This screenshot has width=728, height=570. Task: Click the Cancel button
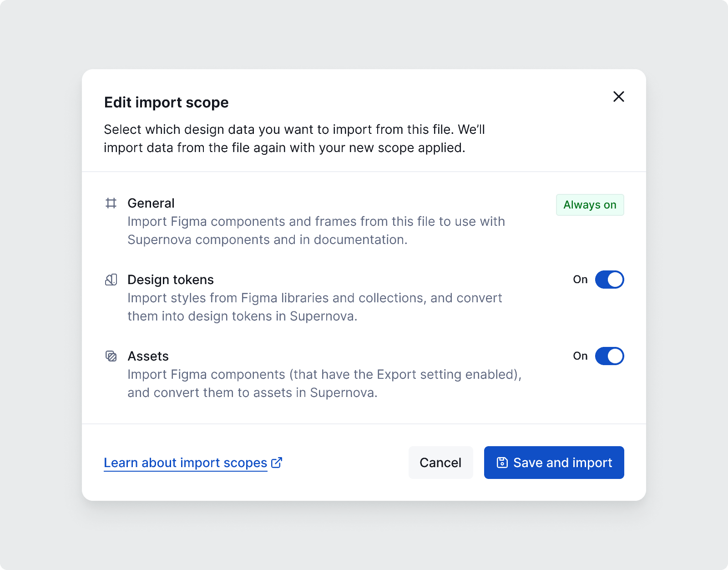(440, 463)
